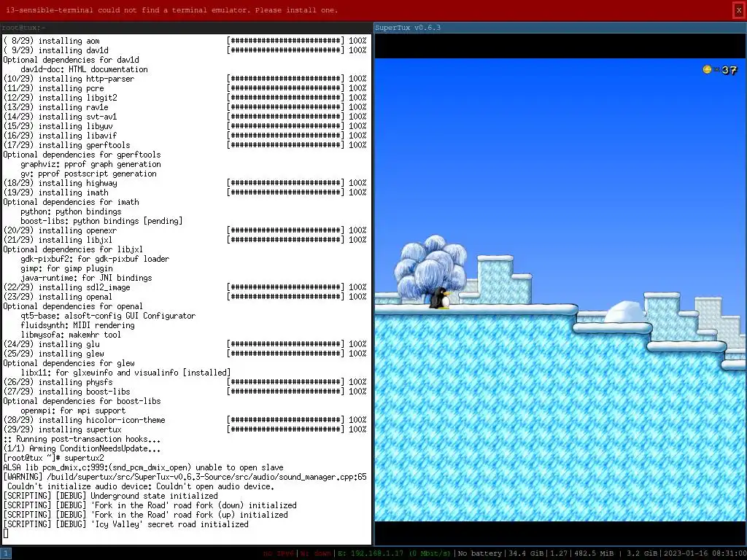Click the 'graphviz: pprof graph generation' line
The height and width of the screenshot is (560, 747).
[x=90, y=164]
